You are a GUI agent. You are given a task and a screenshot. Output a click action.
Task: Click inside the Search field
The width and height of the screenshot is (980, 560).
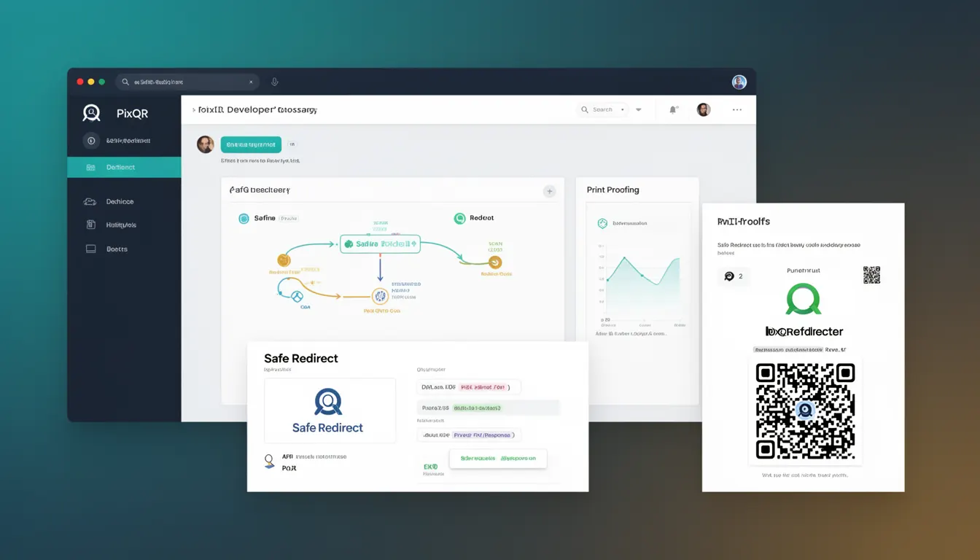603,110
